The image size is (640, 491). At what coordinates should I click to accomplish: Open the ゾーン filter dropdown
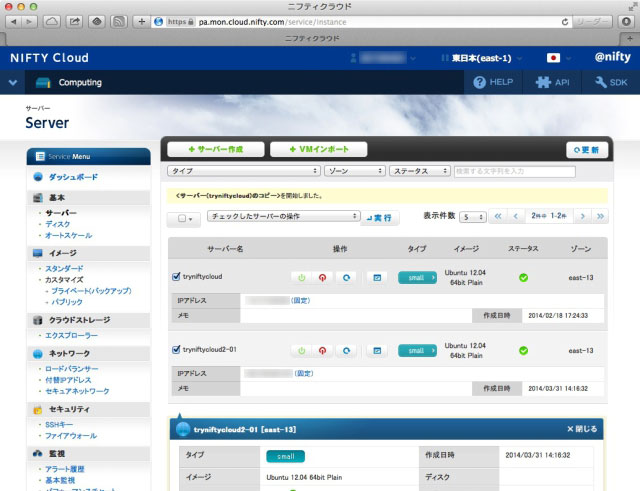(x=355, y=171)
